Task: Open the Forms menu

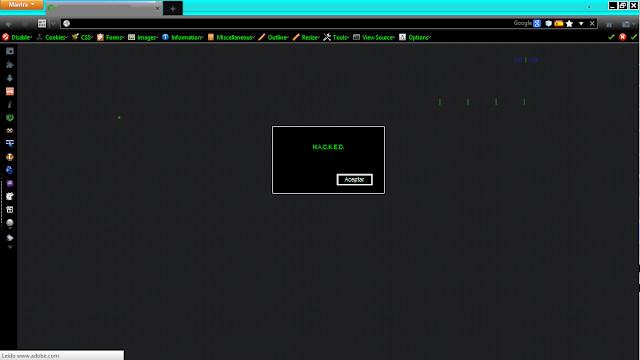Action: tap(110, 37)
